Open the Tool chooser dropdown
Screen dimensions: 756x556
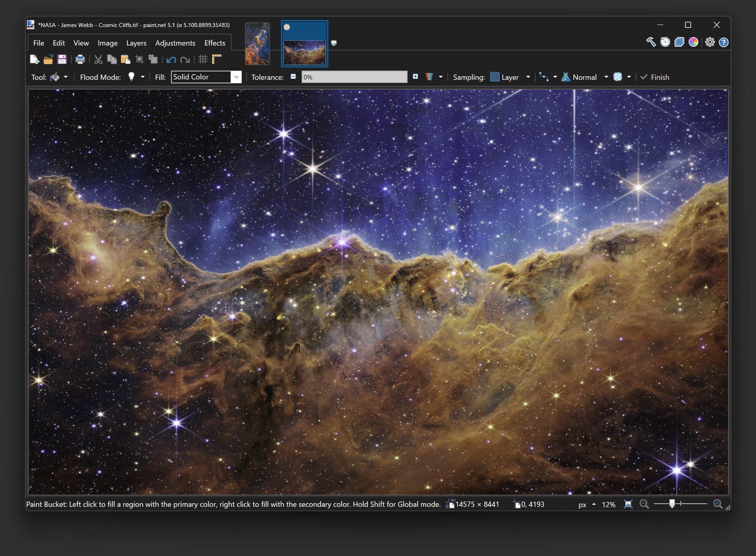point(59,77)
